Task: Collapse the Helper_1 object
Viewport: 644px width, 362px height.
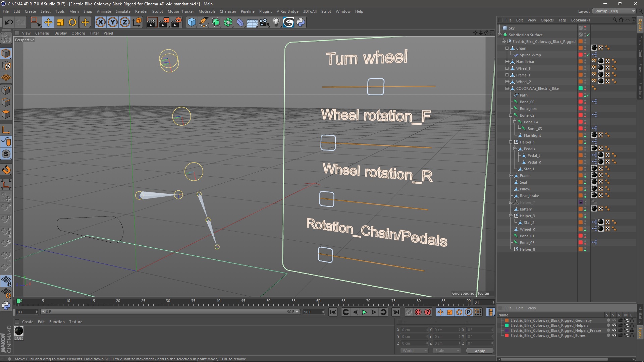Action: (x=511, y=142)
